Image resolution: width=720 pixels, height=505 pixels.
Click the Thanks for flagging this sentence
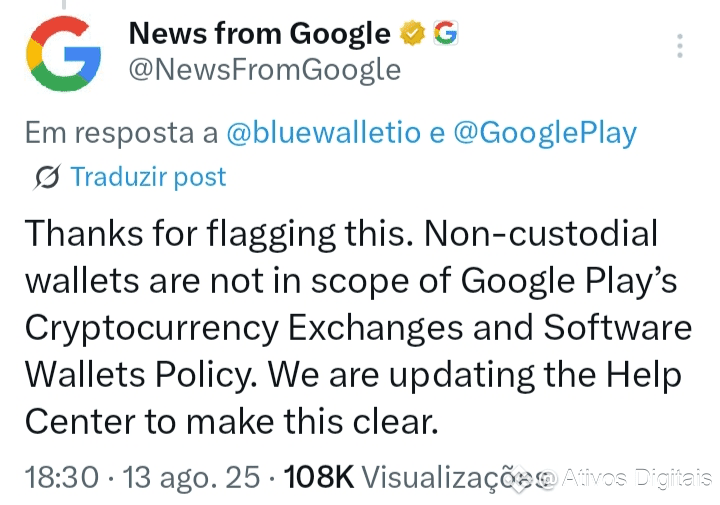(217, 234)
